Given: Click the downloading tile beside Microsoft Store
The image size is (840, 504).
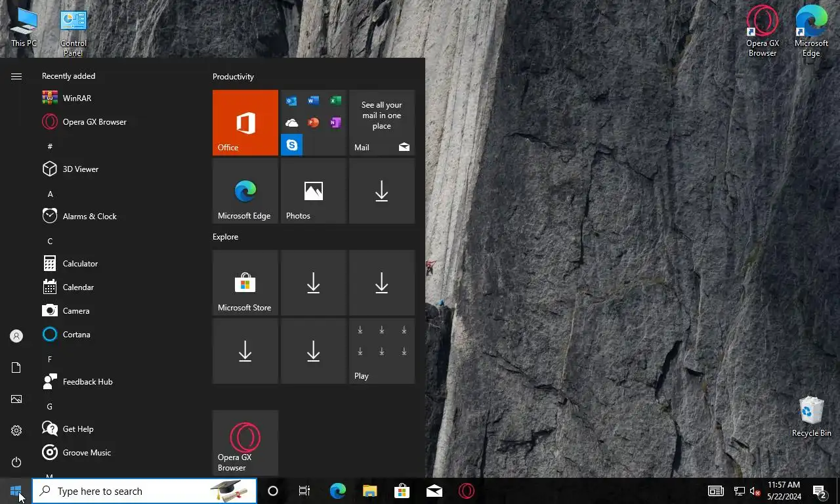Looking at the screenshot, I should [314, 283].
